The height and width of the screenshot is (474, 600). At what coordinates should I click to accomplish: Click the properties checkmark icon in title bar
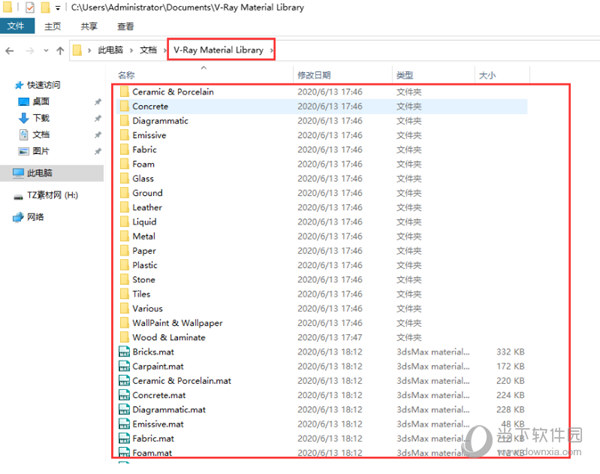pyautogui.click(x=30, y=7)
